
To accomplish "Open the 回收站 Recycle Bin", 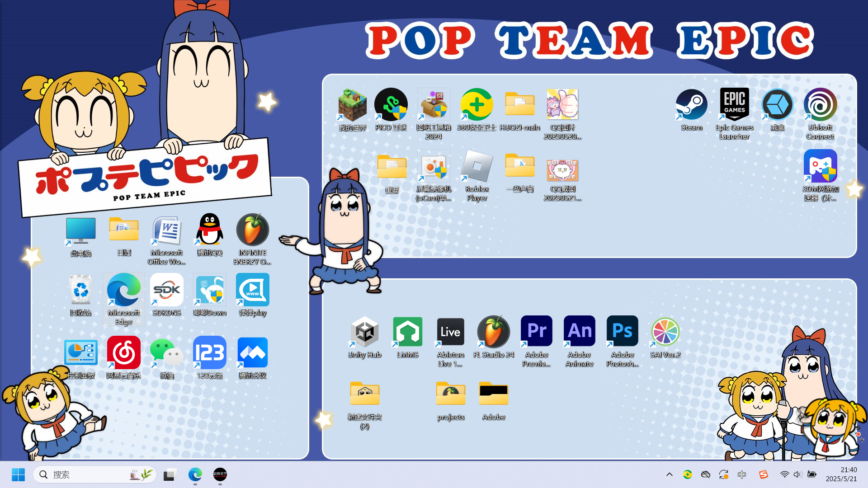I will [x=81, y=295].
